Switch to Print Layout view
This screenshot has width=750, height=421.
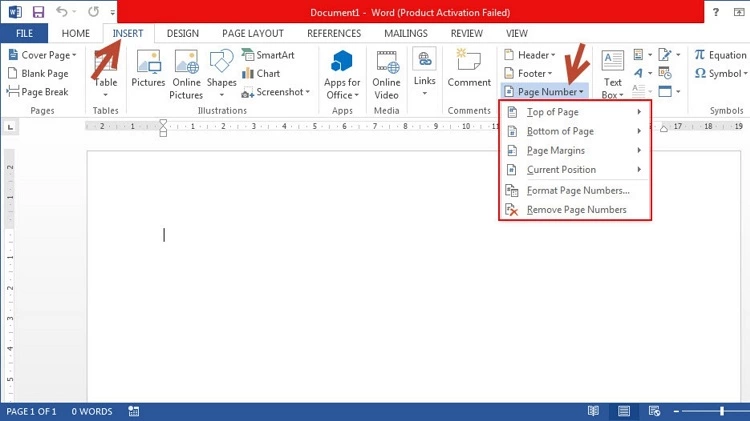tap(624, 411)
